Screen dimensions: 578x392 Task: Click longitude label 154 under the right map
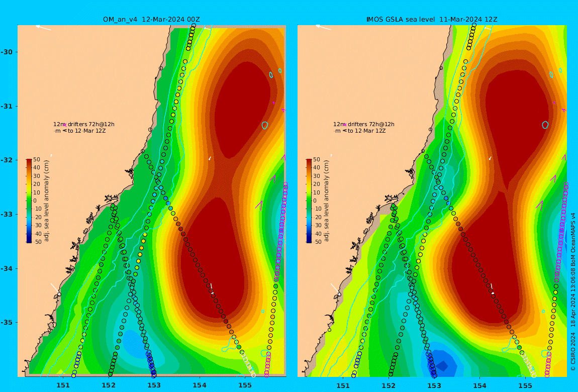tap(479, 385)
